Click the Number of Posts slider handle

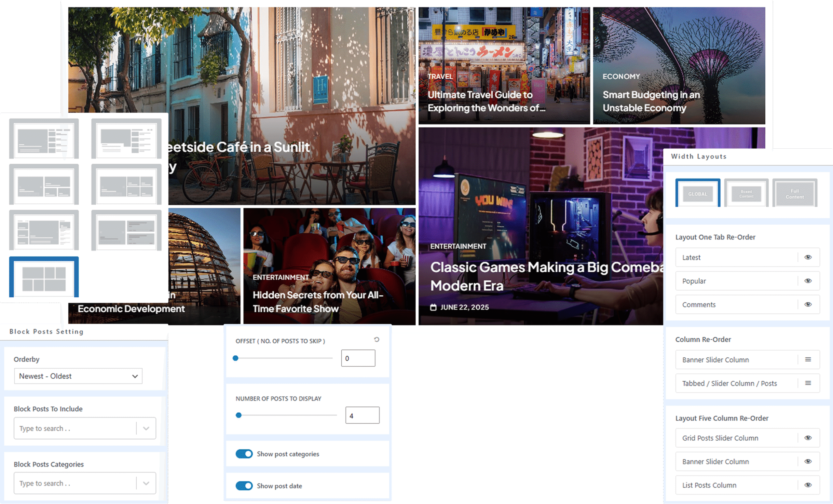(x=239, y=415)
